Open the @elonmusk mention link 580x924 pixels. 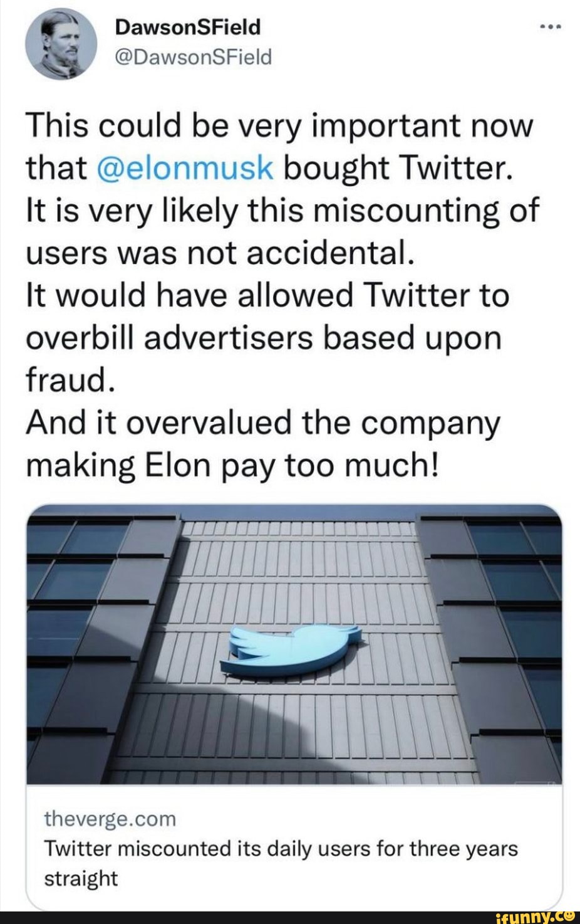pyautogui.click(x=186, y=168)
